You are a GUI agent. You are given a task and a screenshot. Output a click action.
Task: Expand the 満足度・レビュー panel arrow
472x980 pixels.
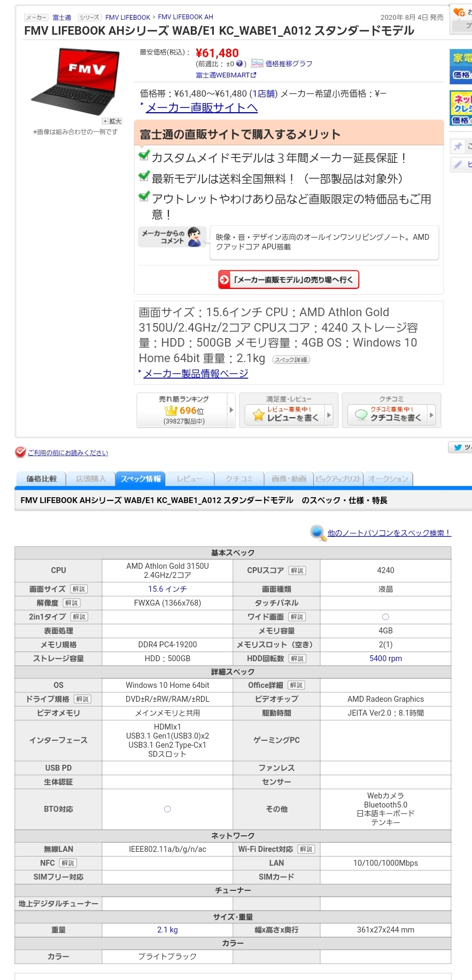[x=329, y=414]
